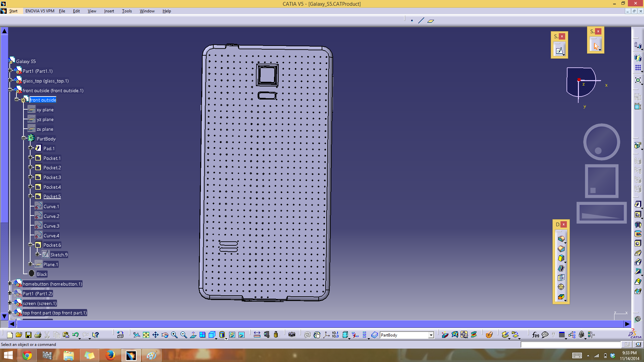
Task: Click Chamfer in Dress-Up toolbar
Action: (x=561, y=248)
